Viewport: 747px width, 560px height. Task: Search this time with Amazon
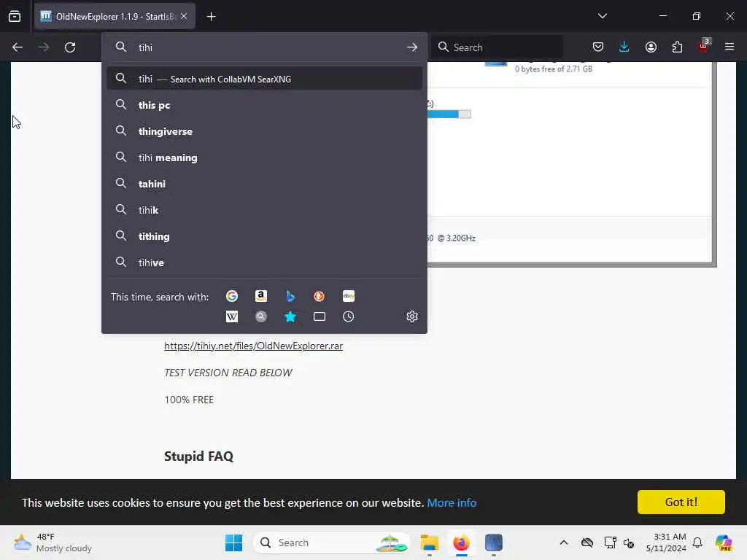pyautogui.click(x=261, y=296)
